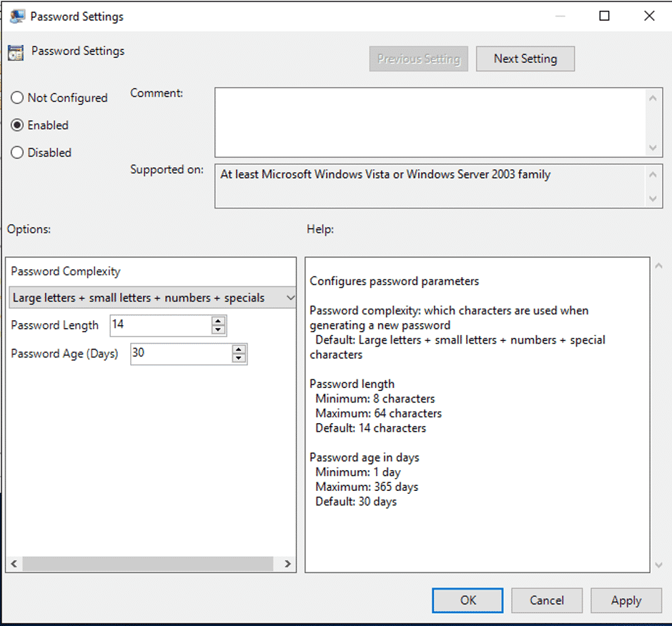Select the Disabled option
This screenshot has height=626, width=672.
coord(16,152)
